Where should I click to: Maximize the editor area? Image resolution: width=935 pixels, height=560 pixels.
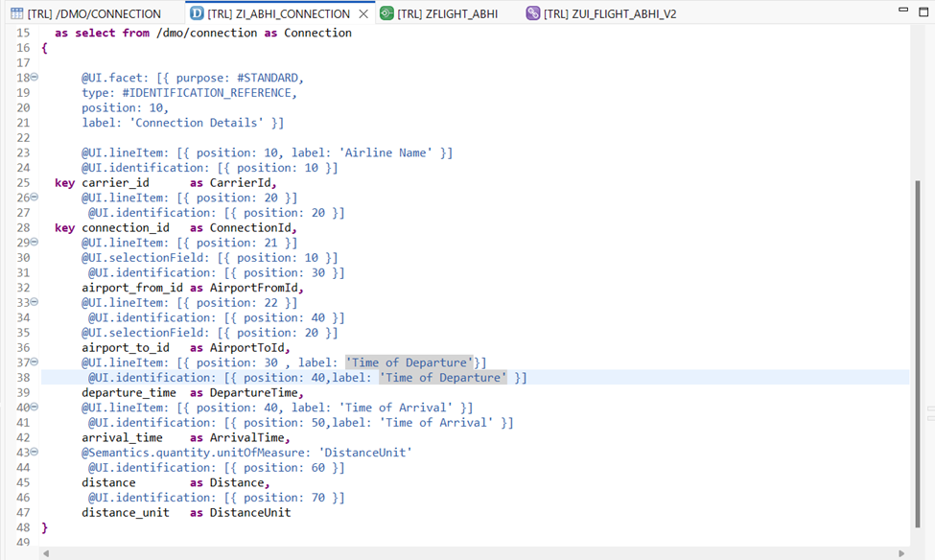[x=923, y=9]
